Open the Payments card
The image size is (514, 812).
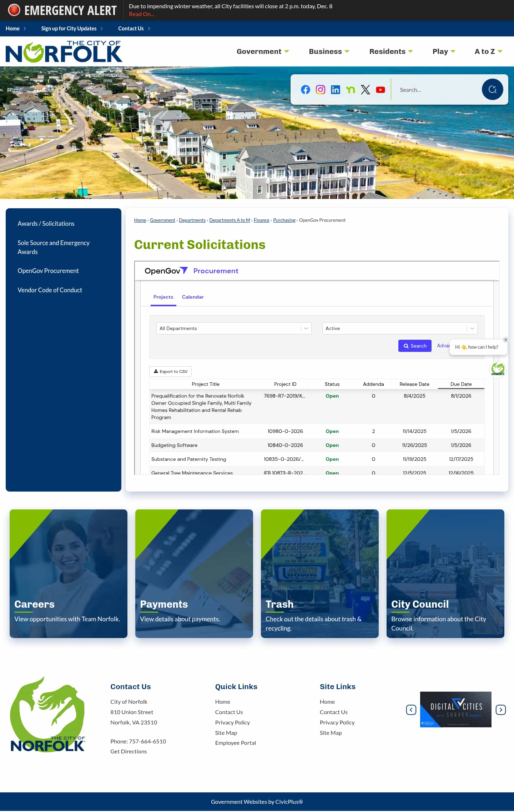(x=194, y=574)
